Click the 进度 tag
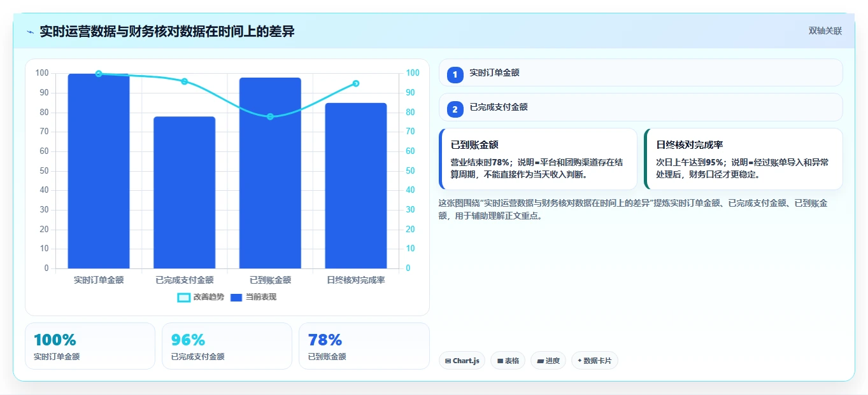This screenshot has height=395, width=868. point(548,361)
